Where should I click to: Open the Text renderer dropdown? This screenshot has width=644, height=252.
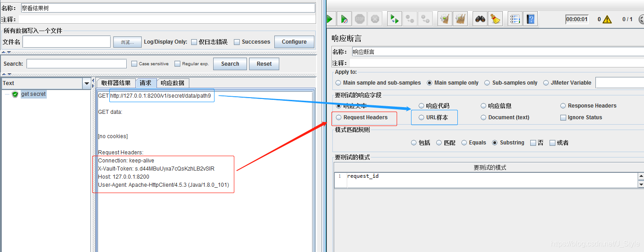(x=87, y=83)
